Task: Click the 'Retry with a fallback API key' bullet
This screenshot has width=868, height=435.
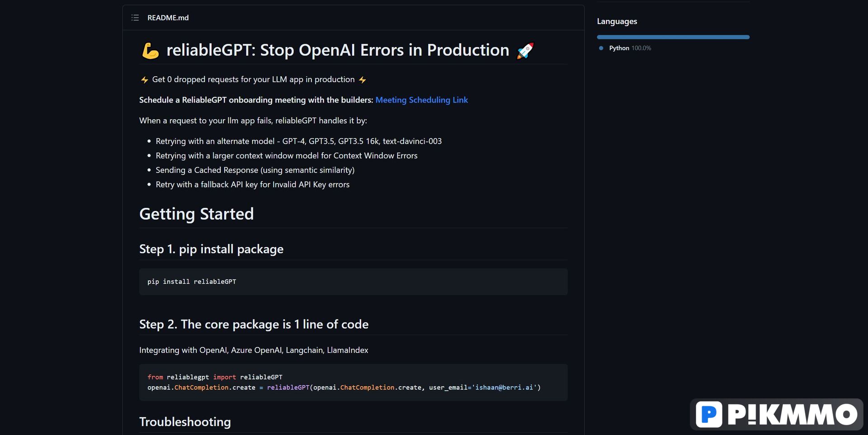Action: (252, 185)
